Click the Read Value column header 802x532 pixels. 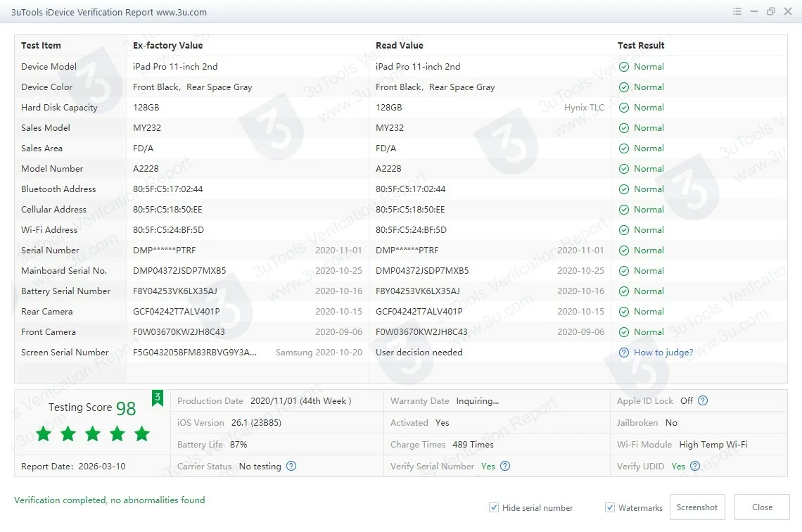click(399, 45)
